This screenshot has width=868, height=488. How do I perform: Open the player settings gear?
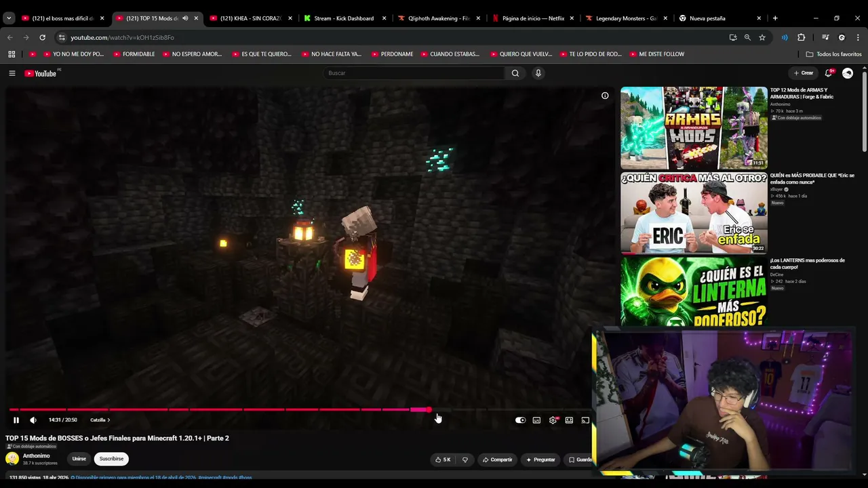553,420
